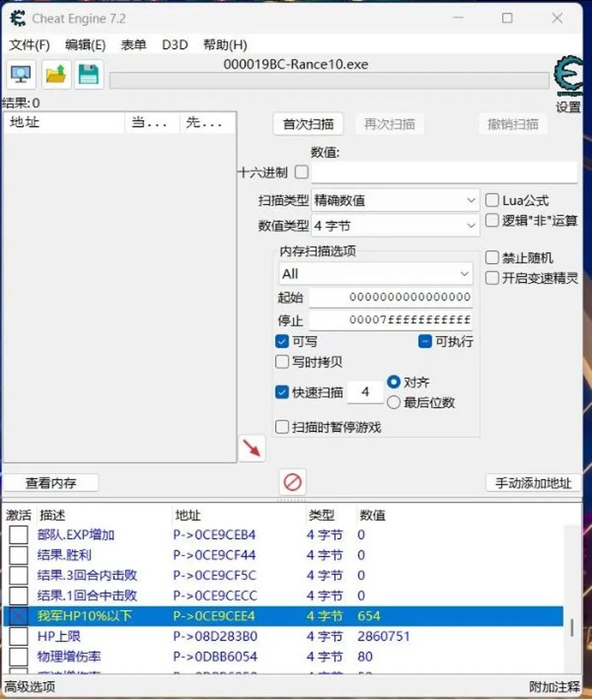Activate the 物理增伤率 entry checkbox

18,657
